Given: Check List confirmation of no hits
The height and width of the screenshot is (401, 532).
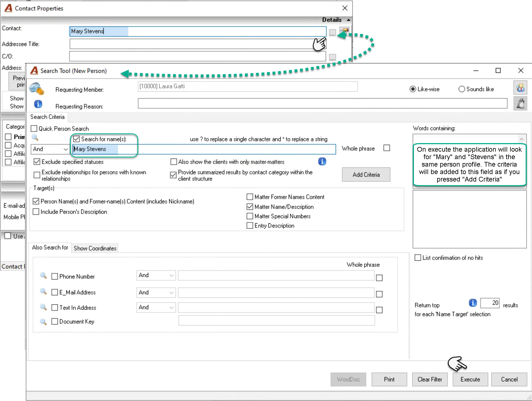Looking at the screenshot, I should pyautogui.click(x=418, y=258).
